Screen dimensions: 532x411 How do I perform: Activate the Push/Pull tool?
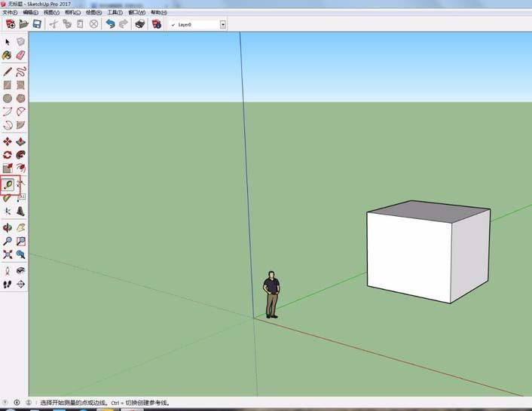(20, 142)
